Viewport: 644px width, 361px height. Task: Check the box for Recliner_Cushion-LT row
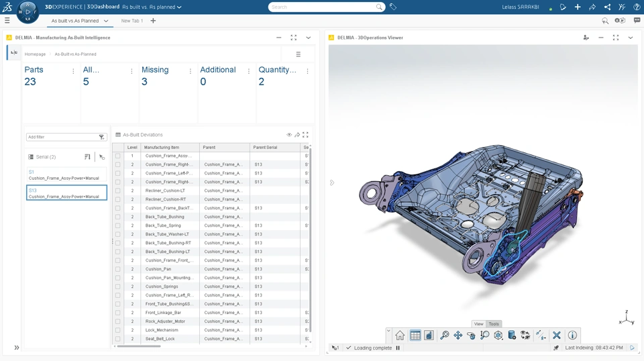(x=118, y=191)
